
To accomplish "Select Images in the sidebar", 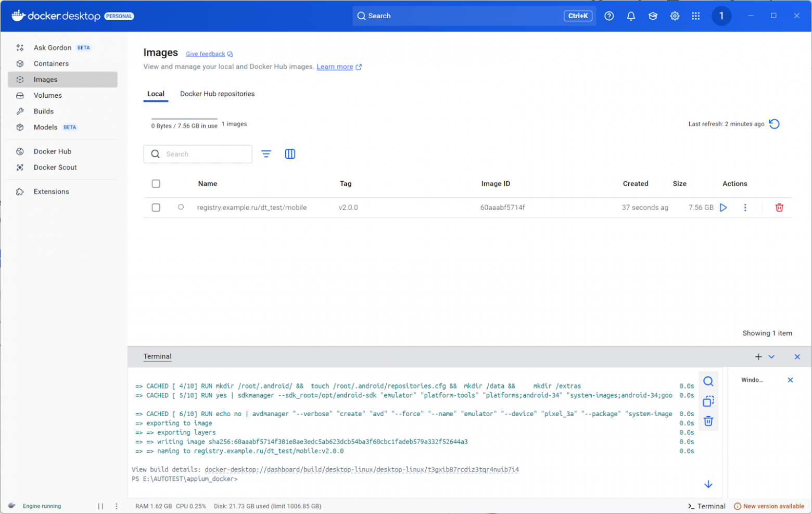I will tap(63, 80).
